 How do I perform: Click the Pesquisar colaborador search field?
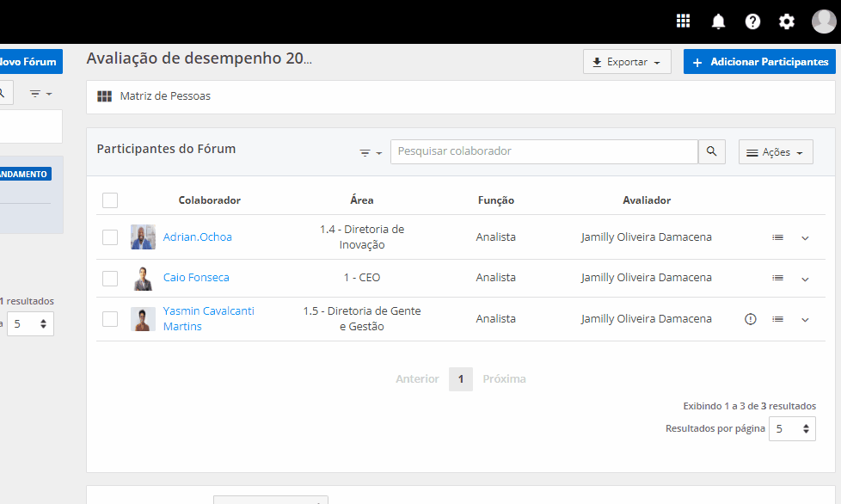[543, 151]
